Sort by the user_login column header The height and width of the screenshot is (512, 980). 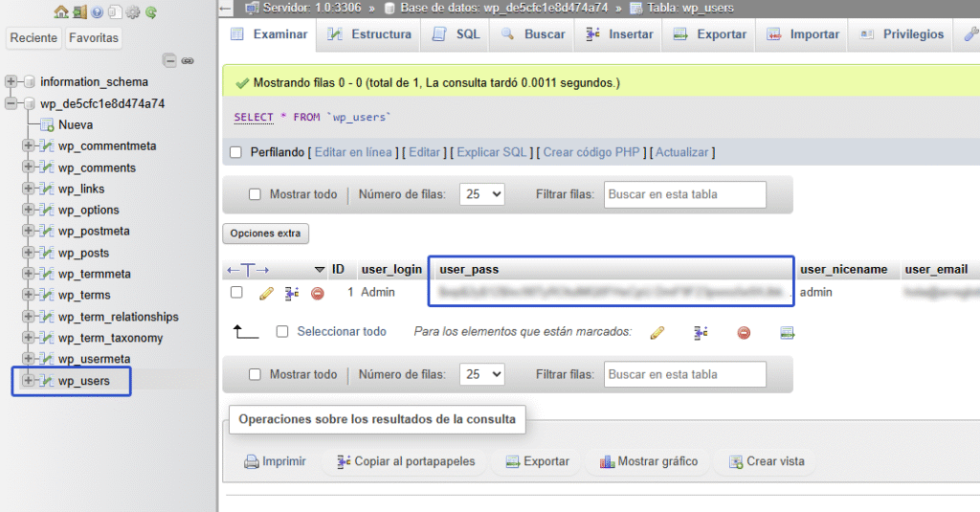(x=391, y=270)
